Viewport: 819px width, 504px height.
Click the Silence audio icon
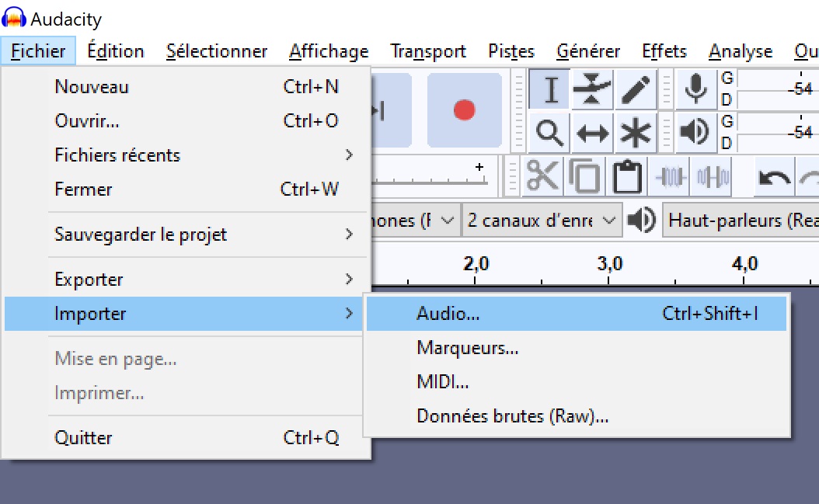[713, 176]
